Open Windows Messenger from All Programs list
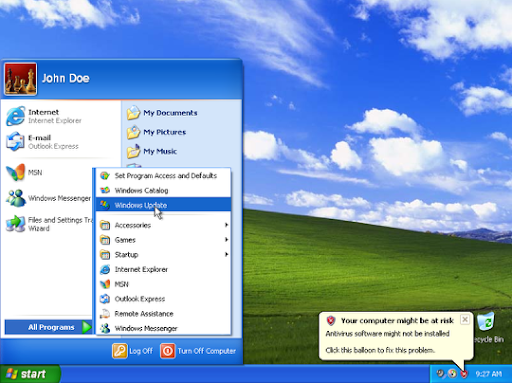Screen dimensions: 512x383 [163, 328]
